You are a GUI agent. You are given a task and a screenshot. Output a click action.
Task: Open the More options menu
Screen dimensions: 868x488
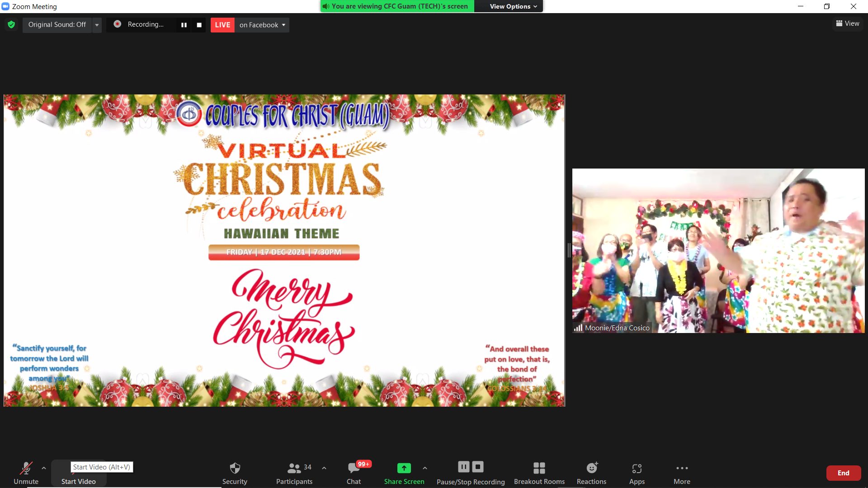(682, 474)
